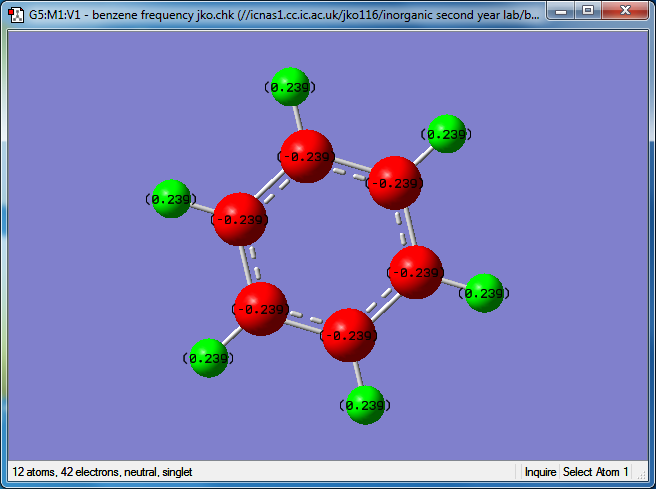Select the topmost red carbon atom
This screenshot has height=489, width=656.
pos(307,156)
